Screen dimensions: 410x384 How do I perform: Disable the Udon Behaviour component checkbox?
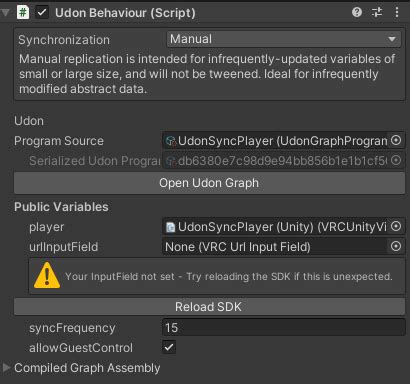pyautogui.click(x=42, y=13)
